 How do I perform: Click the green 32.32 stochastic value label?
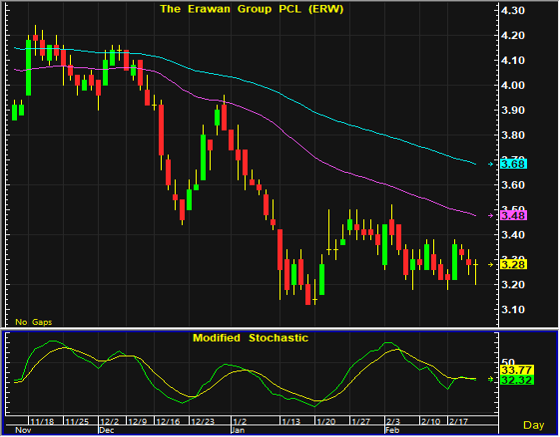(517, 380)
